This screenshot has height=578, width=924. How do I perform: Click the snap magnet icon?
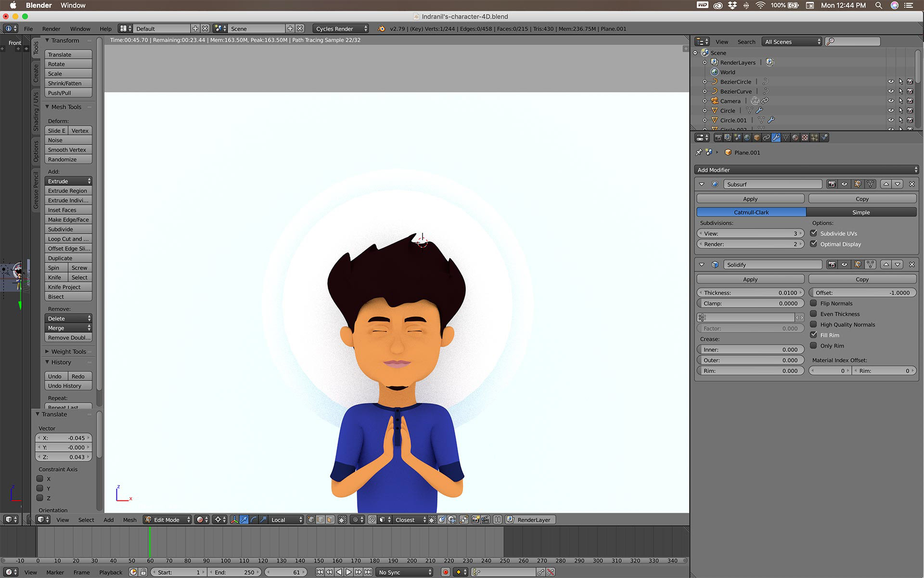click(372, 520)
